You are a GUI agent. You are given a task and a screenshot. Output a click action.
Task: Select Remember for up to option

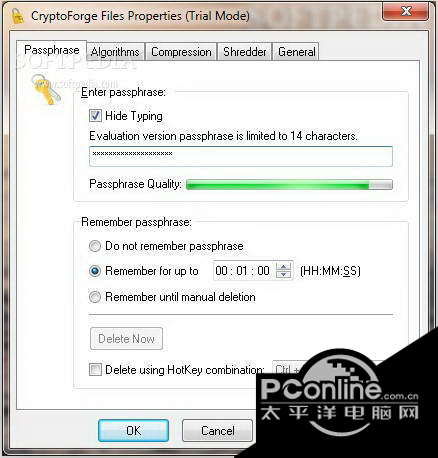[x=95, y=271]
